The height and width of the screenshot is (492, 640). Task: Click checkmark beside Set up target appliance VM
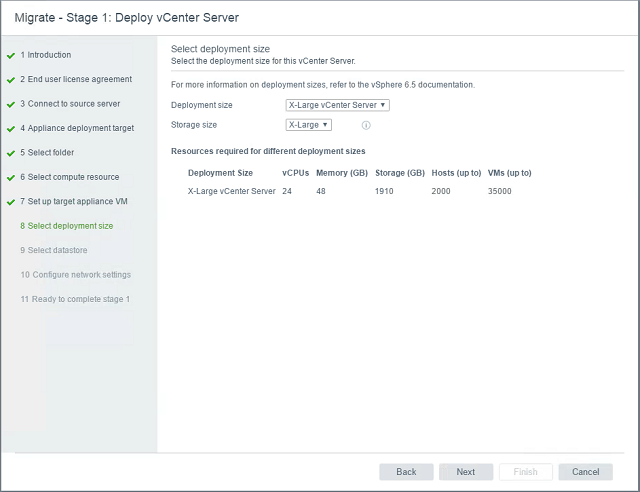(11, 202)
